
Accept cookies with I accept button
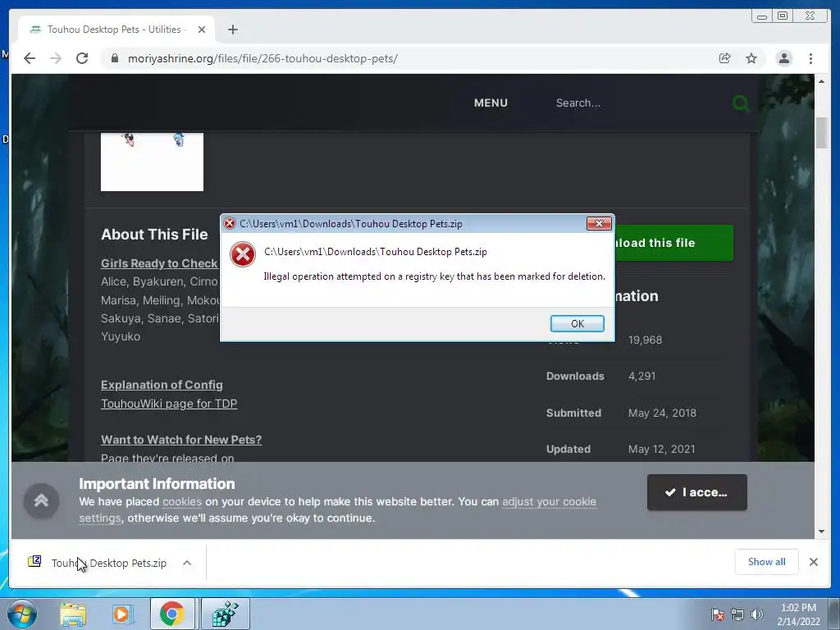697,492
